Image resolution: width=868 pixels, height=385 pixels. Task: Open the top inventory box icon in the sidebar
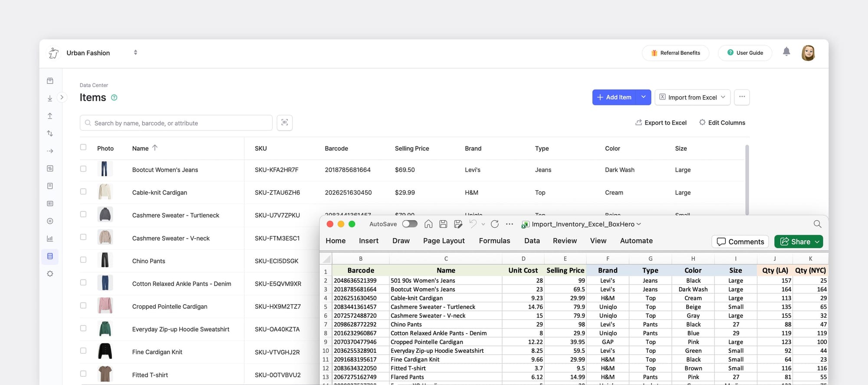(50, 81)
